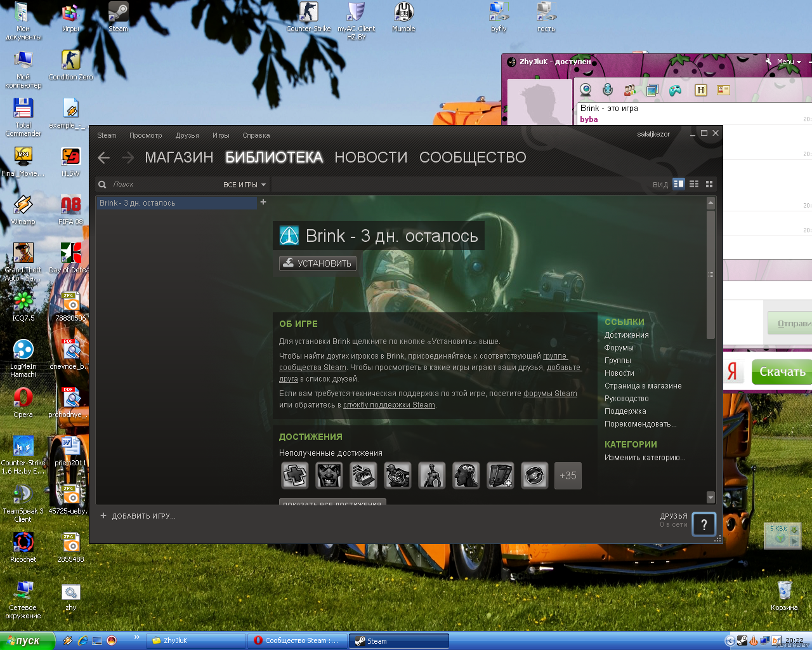Switch to ZhyJluK taskbar window

197,641
